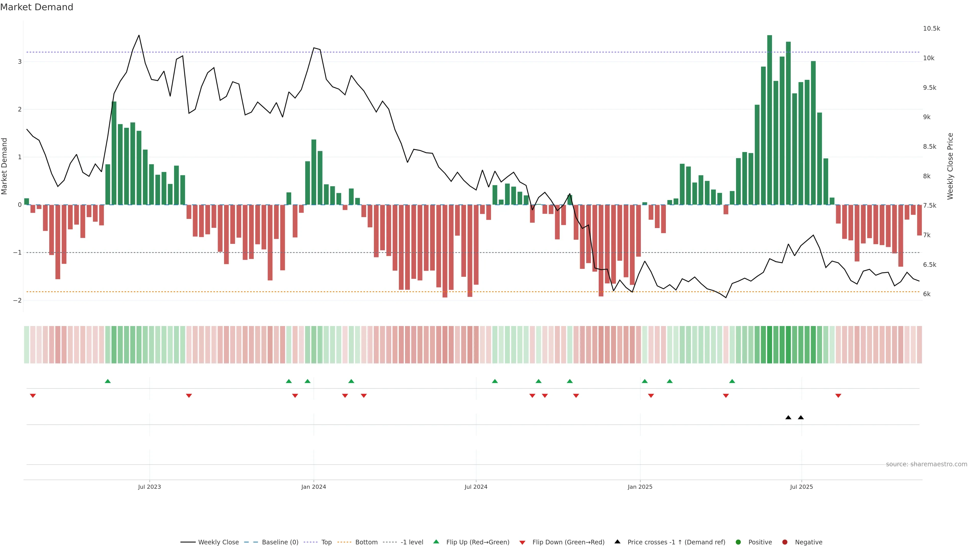Click red Negative circle in legend
The height and width of the screenshot is (551, 980).
(x=785, y=542)
